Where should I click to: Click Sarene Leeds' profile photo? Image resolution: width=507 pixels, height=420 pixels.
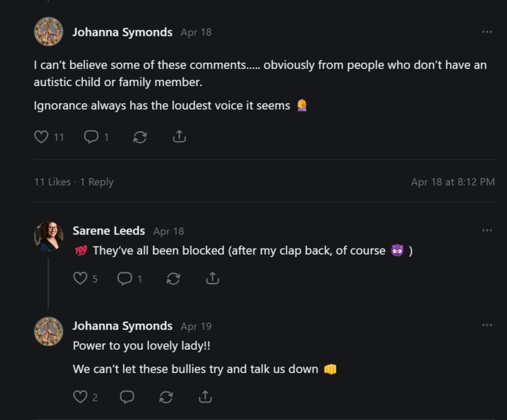pyautogui.click(x=48, y=237)
